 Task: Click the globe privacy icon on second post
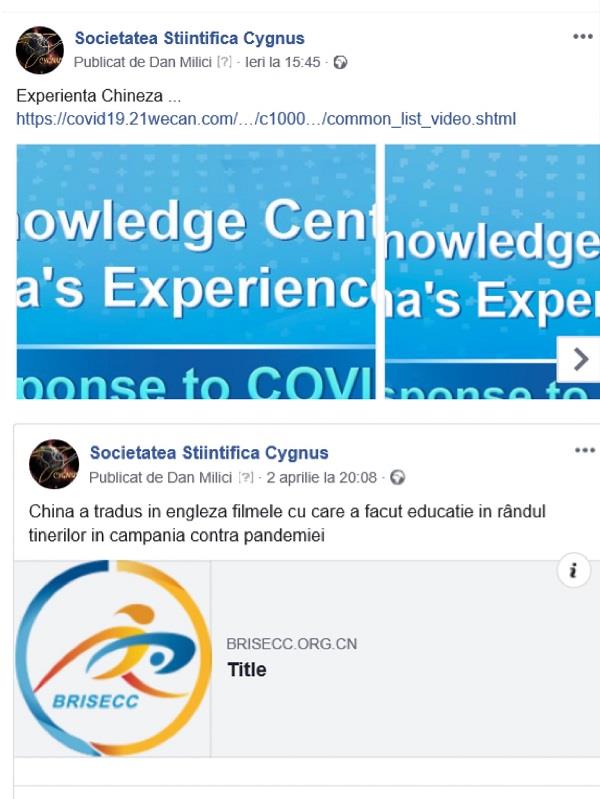tap(398, 477)
